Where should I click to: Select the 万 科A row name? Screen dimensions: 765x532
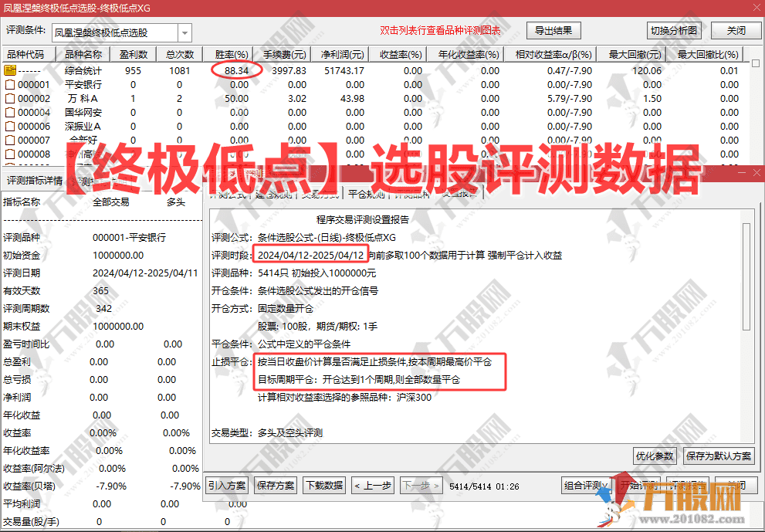[83, 99]
